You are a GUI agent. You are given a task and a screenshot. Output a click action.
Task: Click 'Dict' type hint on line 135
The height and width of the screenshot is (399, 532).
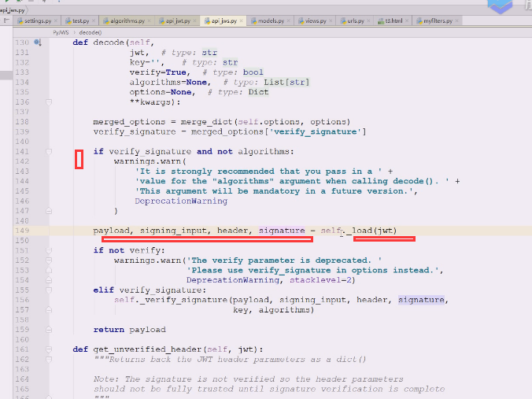(x=258, y=92)
